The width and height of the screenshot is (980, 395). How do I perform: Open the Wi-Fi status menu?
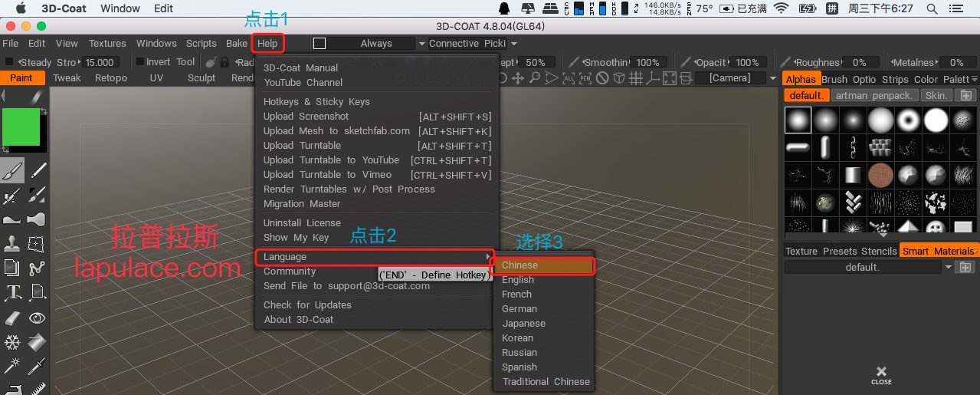[x=781, y=8]
